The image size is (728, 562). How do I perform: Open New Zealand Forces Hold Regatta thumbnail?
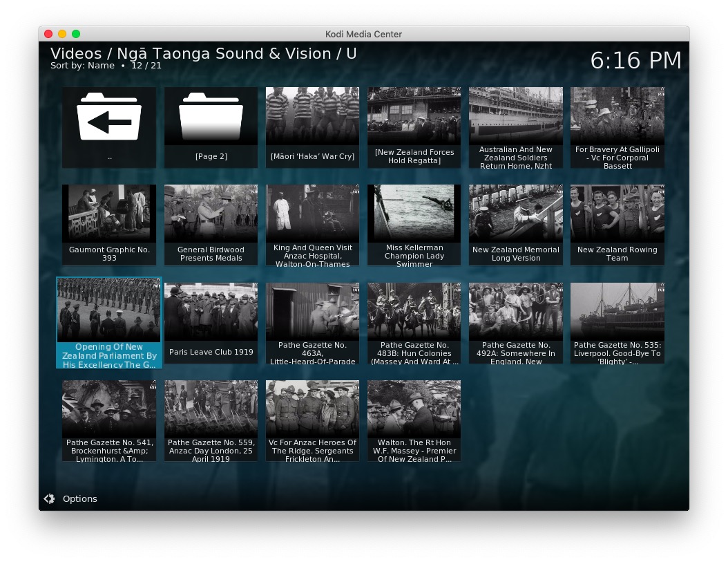click(x=414, y=116)
